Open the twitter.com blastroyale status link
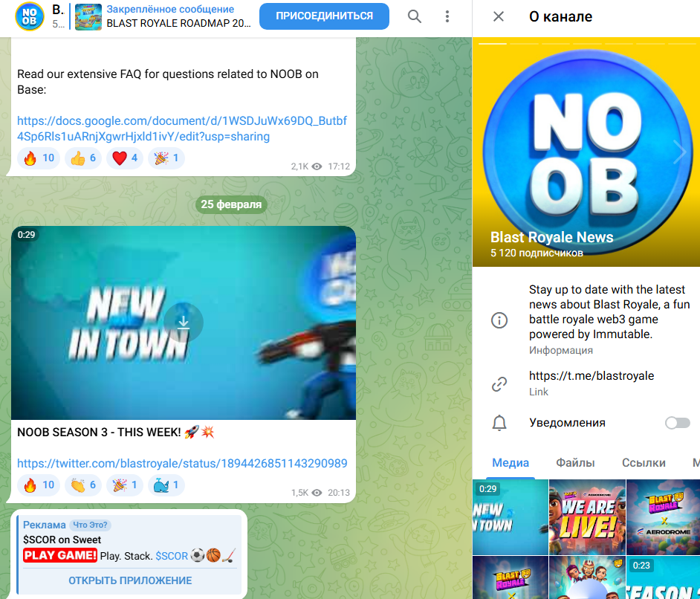700x599 pixels. tap(182, 463)
